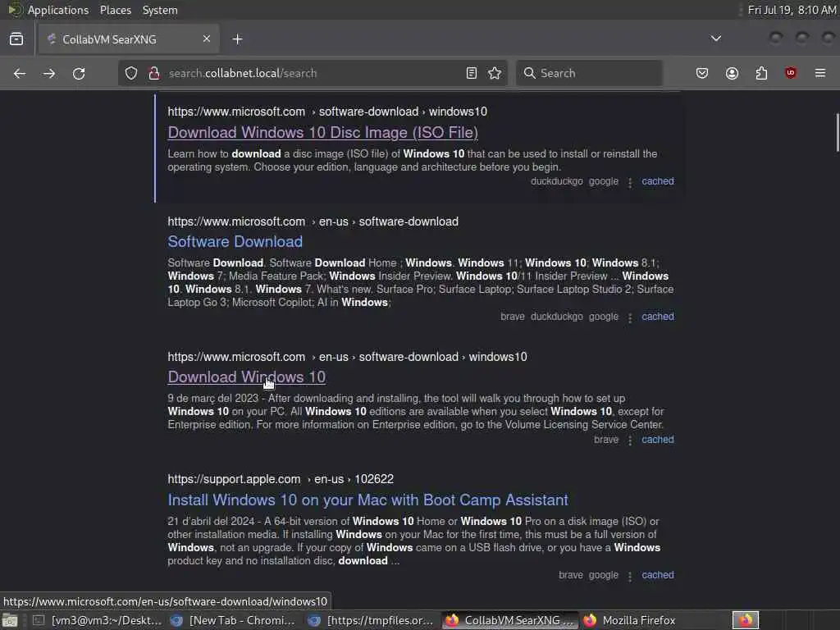Viewport: 840px width, 630px height.
Task: Click the Firefox workspace switcher icon at bottom right
Action: [745, 620]
